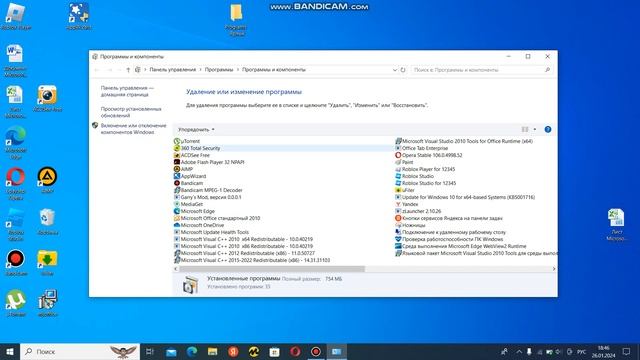Viewport: 640px width, 360px height.
Task: Select Adobe Flash Player 32 NPAPI
Action: [x=209, y=162]
